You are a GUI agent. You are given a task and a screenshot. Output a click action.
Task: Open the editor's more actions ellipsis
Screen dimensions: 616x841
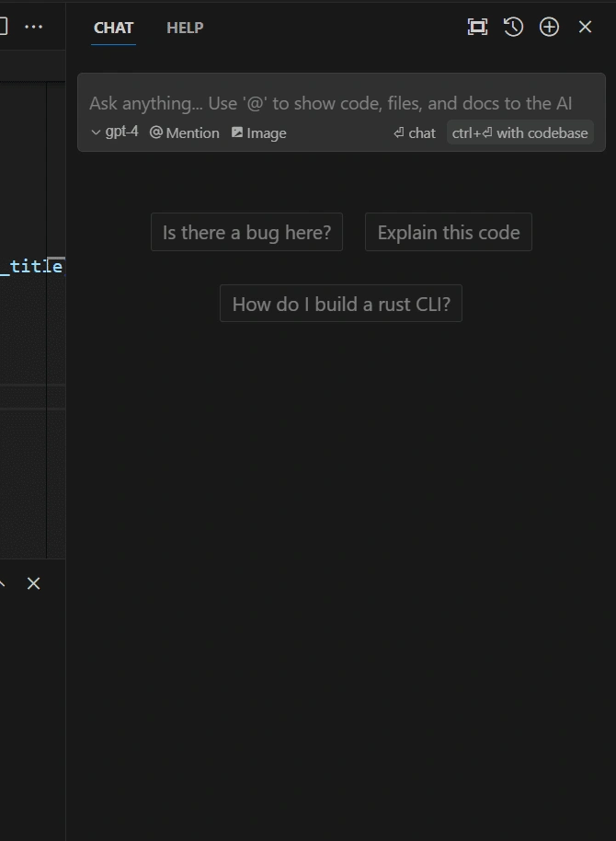coord(34,27)
